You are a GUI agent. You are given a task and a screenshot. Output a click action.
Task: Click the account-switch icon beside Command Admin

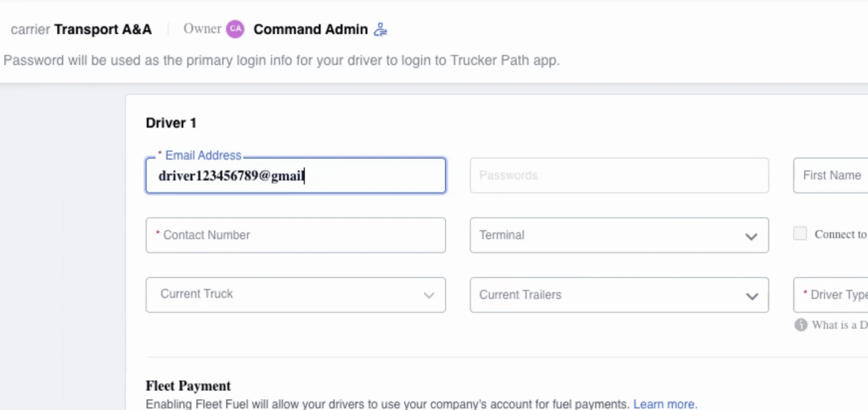[x=380, y=29]
